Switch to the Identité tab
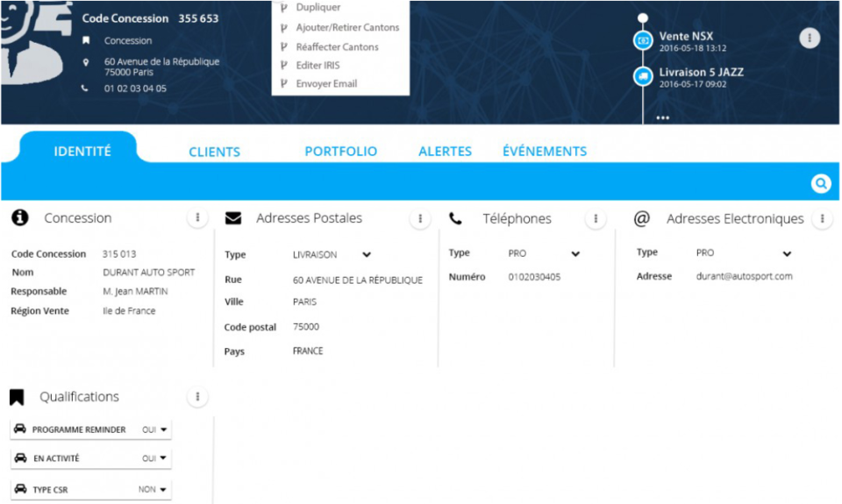Viewport: 842px width, 504px height. coord(82,152)
